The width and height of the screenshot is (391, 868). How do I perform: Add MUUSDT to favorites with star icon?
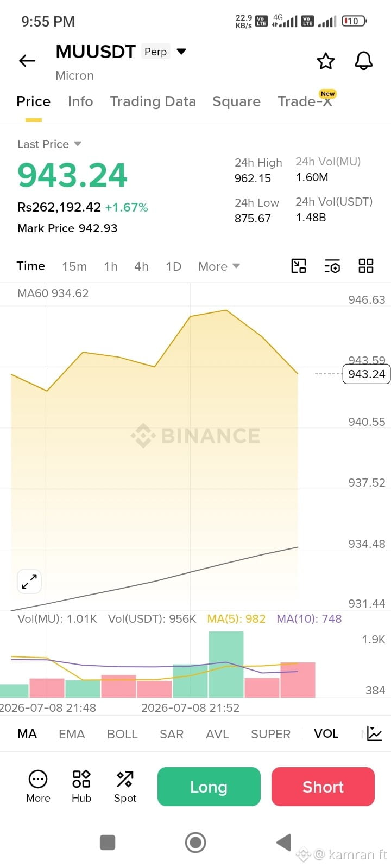click(x=326, y=61)
